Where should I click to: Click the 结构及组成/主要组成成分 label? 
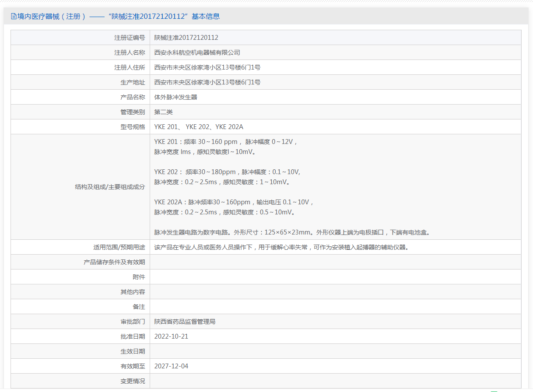(x=110, y=187)
